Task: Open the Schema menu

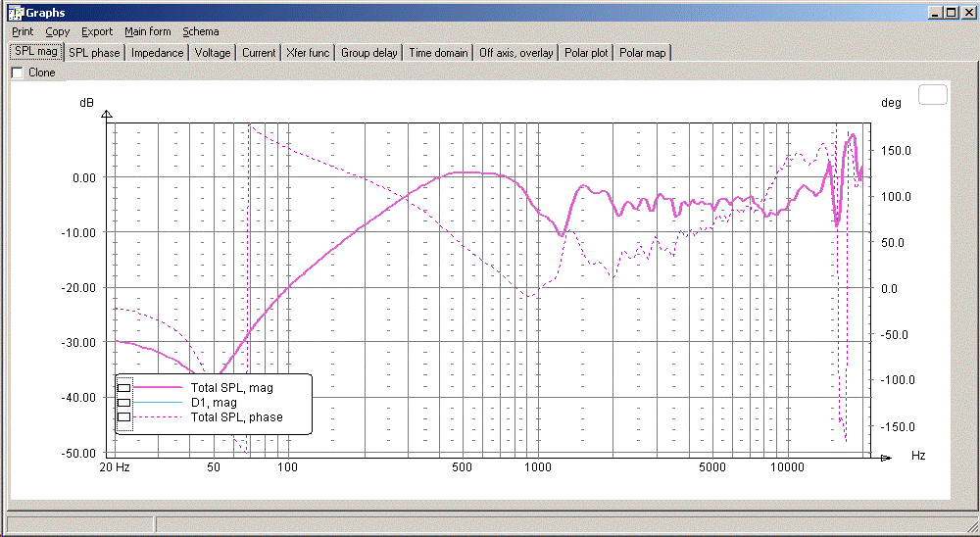Action: click(201, 31)
